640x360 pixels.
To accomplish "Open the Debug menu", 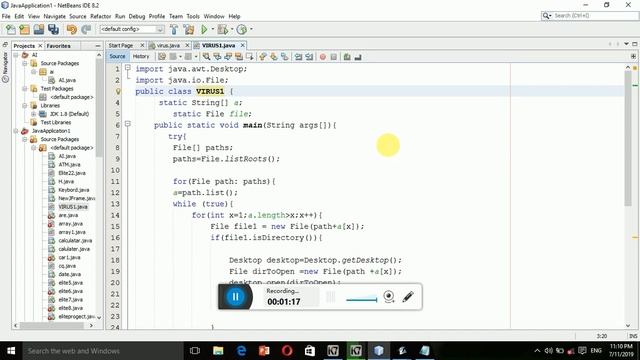I will pos(137,16).
